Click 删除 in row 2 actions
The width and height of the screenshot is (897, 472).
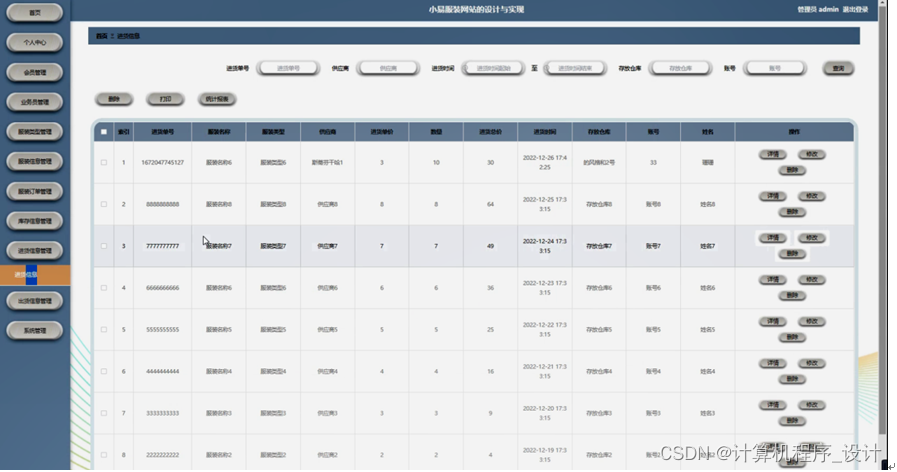point(792,212)
